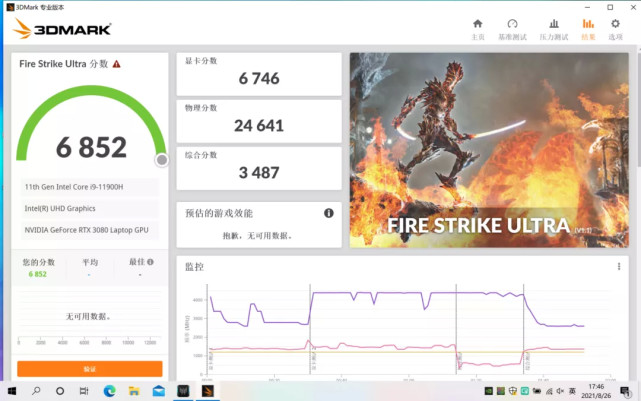Click the main score 6 852 in the gauge
Viewport: 641px width, 401px height.
point(91,147)
